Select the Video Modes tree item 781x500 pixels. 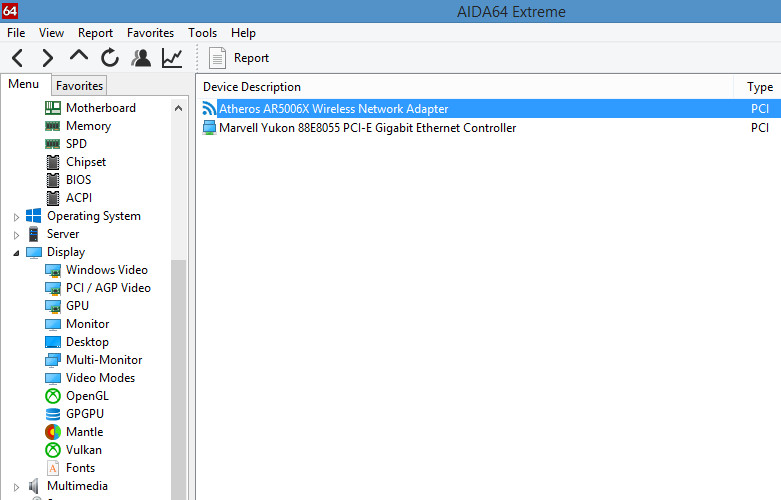(x=100, y=377)
